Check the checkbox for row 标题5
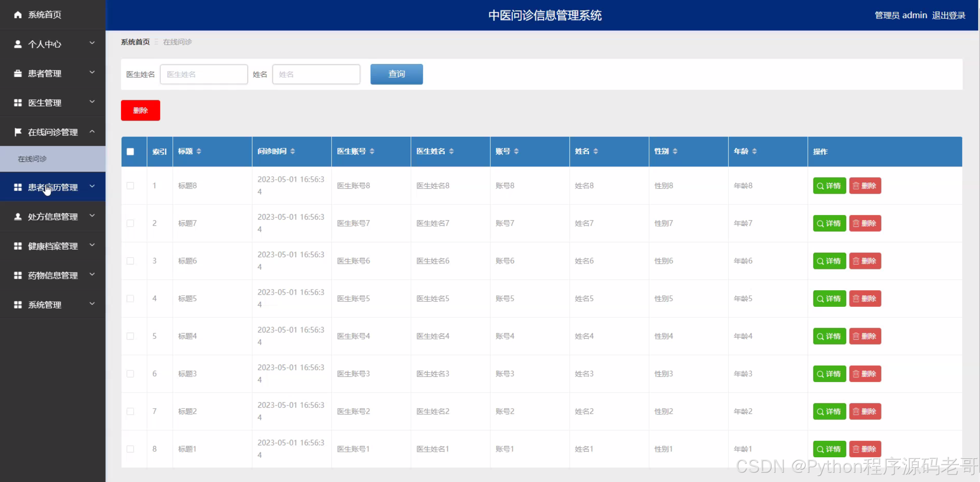Viewport: 980px width, 482px height. click(130, 298)
